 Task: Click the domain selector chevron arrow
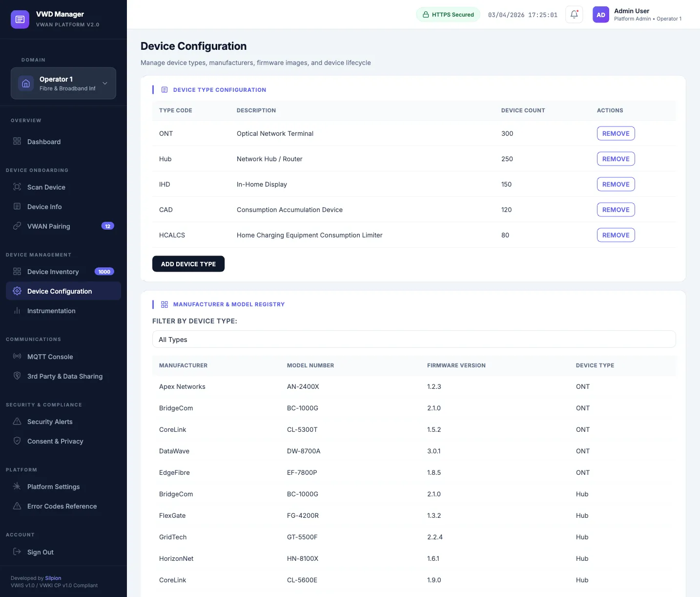[x=104, y=84]
